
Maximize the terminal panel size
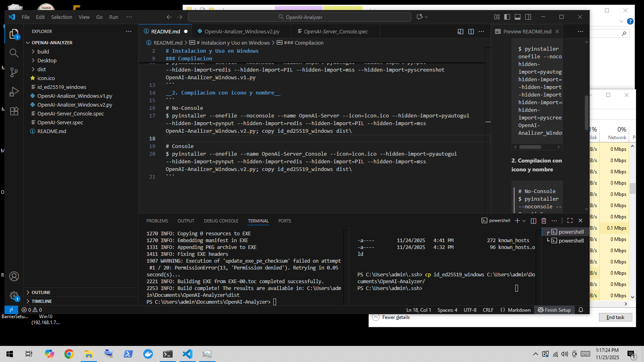[570, 221]
